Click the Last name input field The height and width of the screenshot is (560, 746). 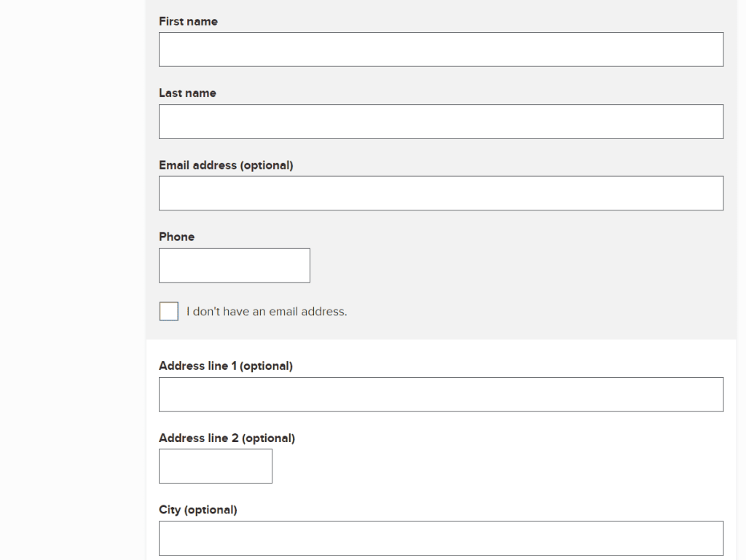click(441, 122)
